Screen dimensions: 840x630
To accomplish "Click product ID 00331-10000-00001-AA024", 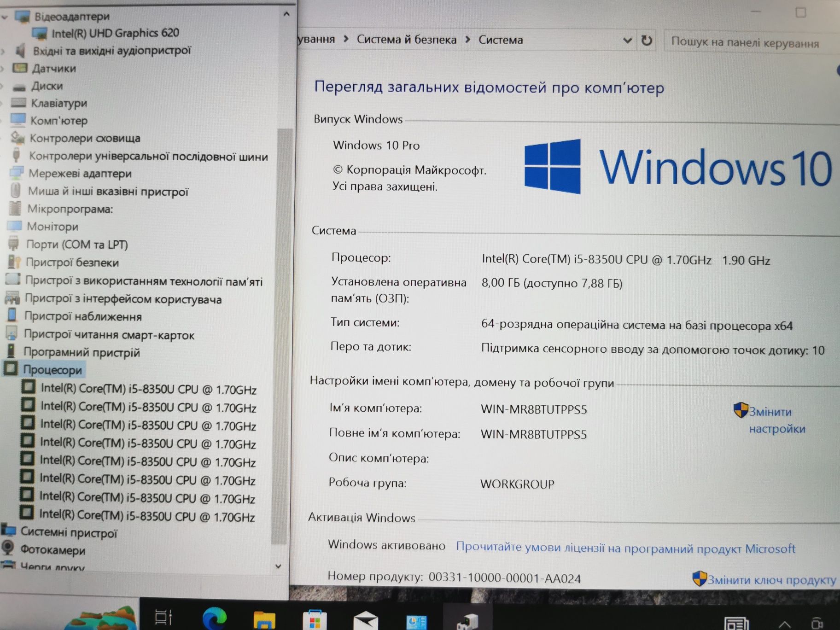I will click(505, 578).
